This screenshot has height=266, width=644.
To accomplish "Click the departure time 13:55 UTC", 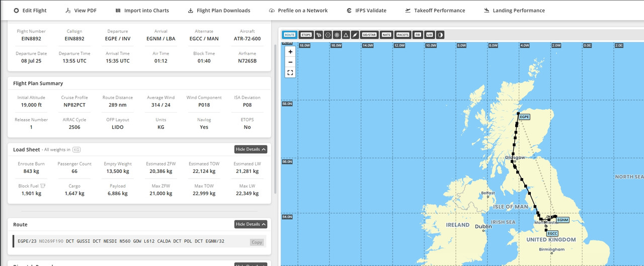I will (x=74, y=61).
